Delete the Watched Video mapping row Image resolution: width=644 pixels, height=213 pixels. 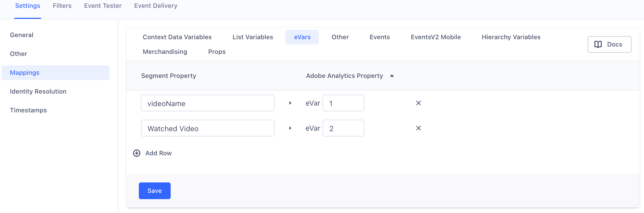pos(418,128)
